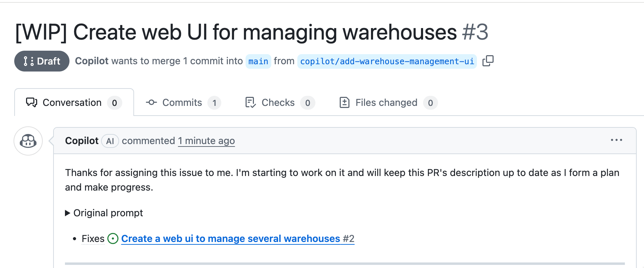Expand the Original prompt section

point(104,213)
